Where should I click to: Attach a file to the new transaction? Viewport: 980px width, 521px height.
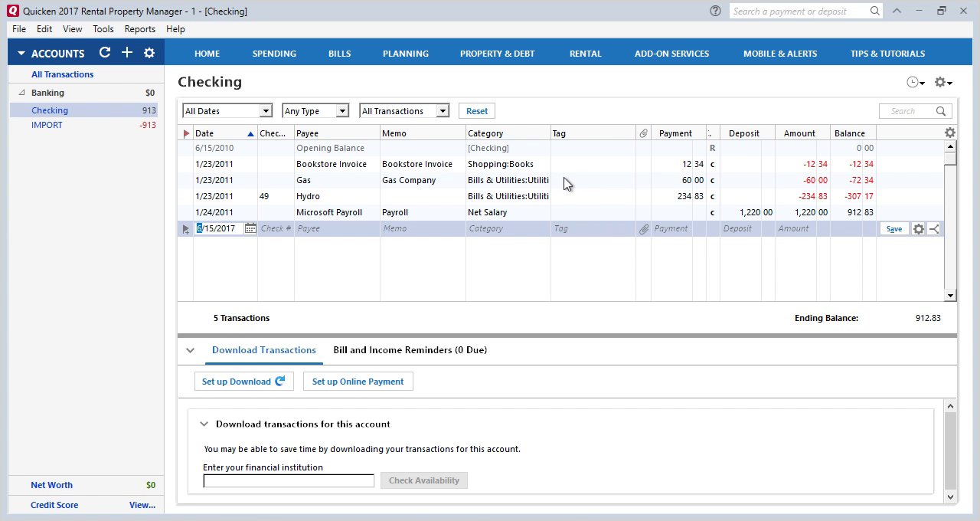pyautogui.click(x=644, y=228)
